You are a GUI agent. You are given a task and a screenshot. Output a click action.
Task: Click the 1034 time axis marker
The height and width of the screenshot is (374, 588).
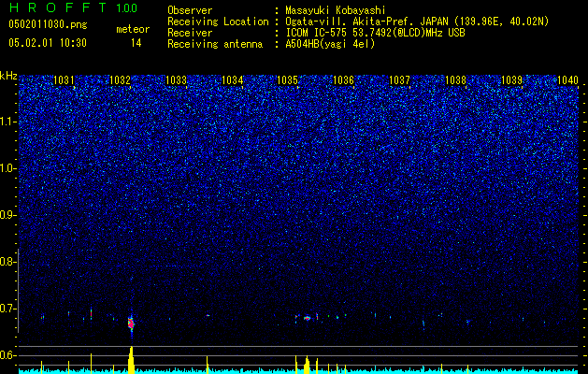(x=233, y=80)
